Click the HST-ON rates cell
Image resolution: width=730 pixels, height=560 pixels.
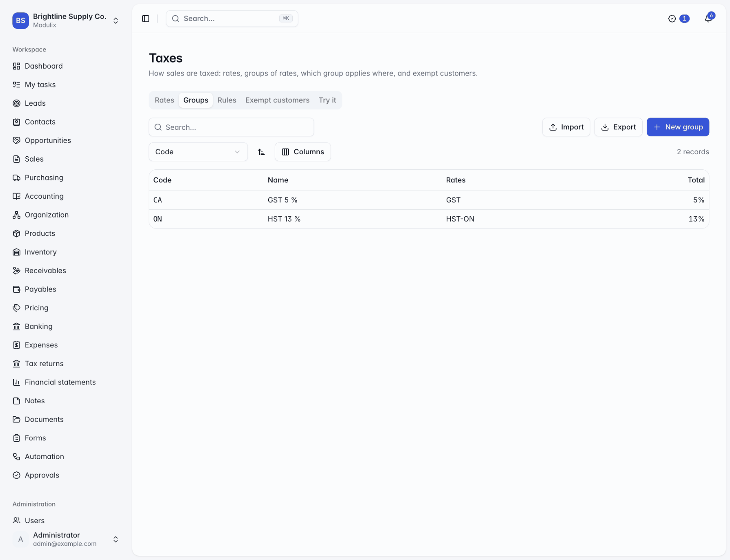coord(460,219)
